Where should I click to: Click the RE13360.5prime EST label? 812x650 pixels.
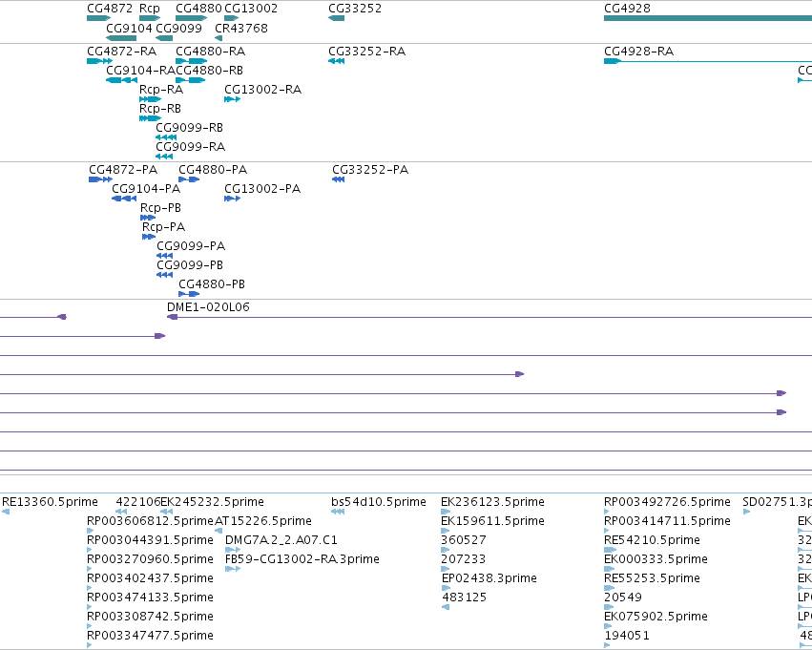50,502
